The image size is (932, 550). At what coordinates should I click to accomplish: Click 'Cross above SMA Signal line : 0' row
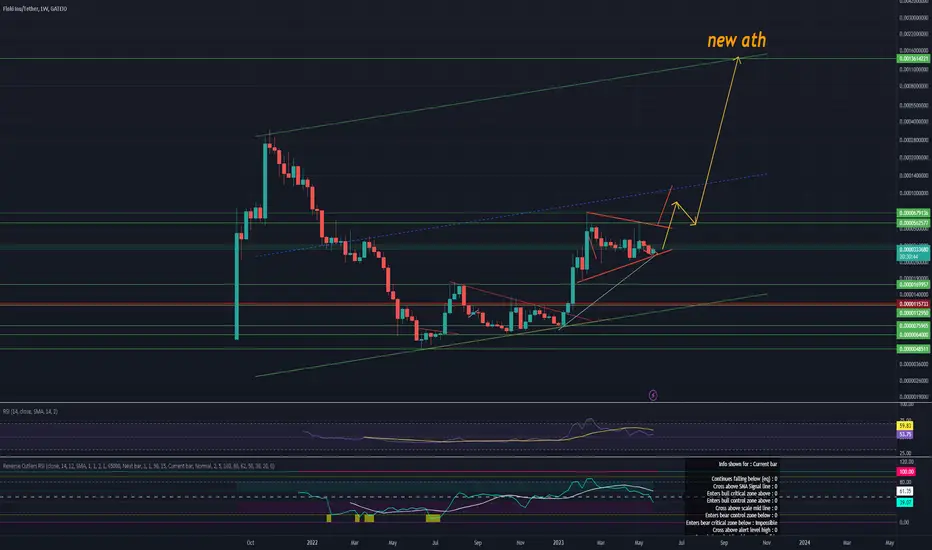click(744, 486)
